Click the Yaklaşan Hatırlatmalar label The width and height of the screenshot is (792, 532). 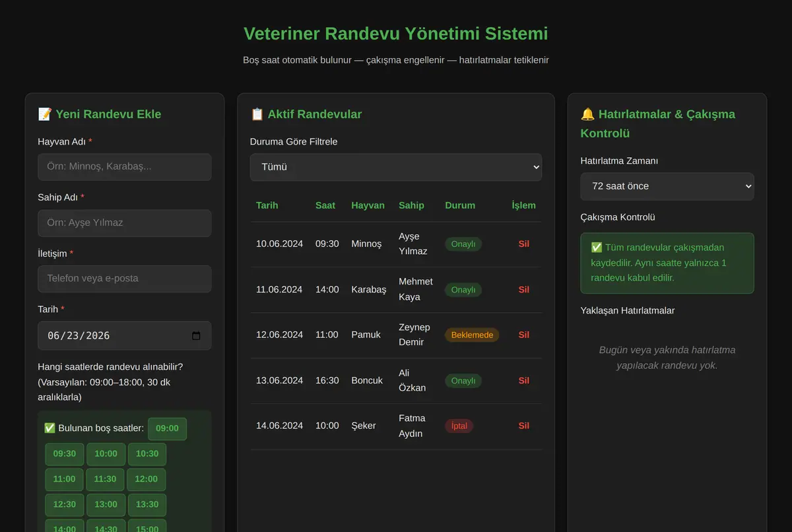[x=628, y=310]
